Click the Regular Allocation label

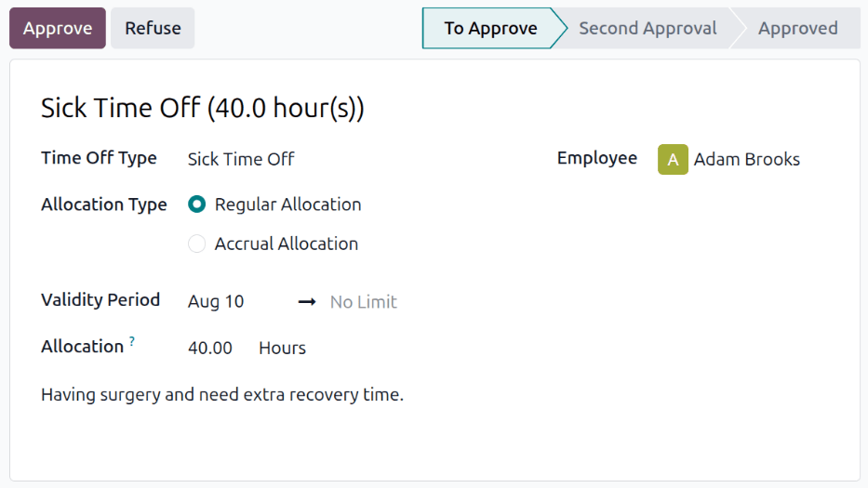[x=287, y=204]
